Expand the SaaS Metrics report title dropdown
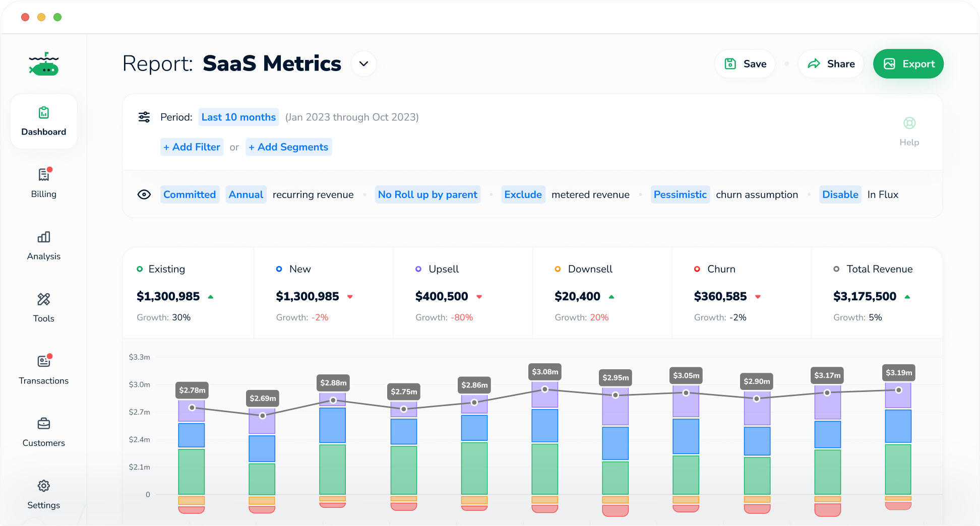Viewport: 980px width, 526px height. [363, 64]
